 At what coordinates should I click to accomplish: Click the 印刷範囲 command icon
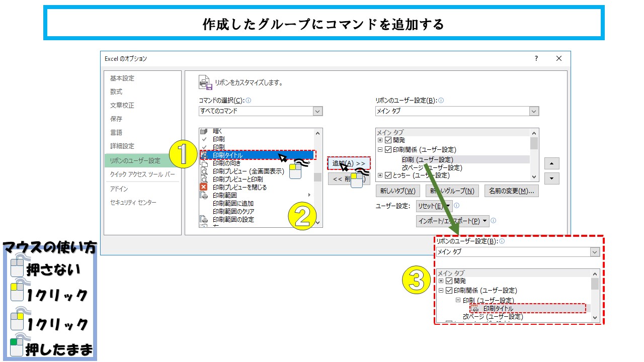point(204,196)
